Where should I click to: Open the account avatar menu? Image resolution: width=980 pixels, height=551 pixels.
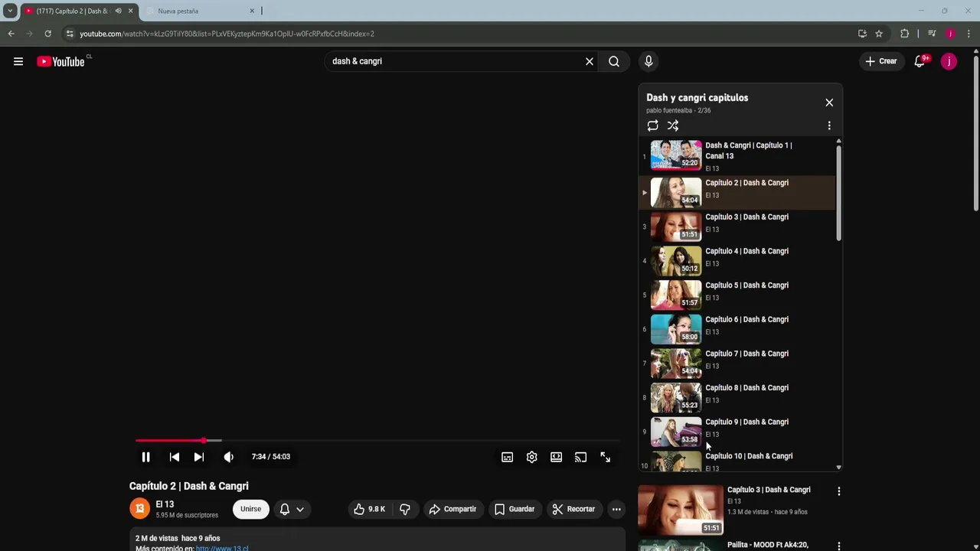[x=949, y=61]
